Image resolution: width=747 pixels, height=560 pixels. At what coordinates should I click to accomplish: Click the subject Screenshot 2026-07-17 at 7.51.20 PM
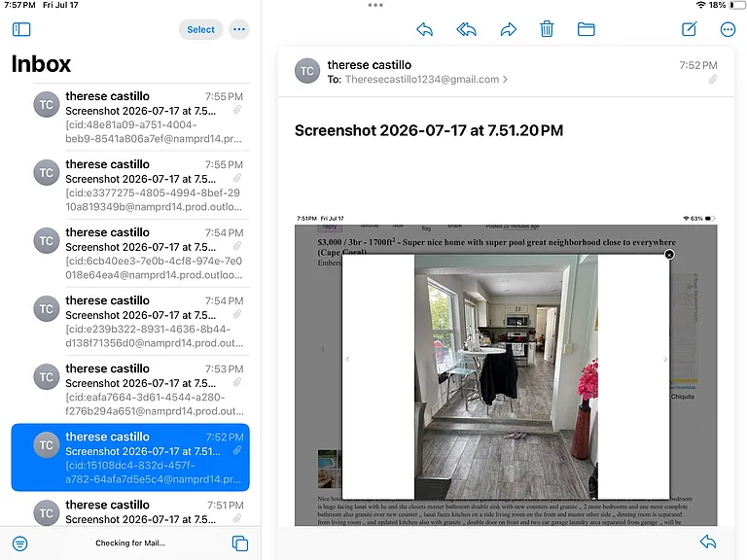(x=429, y=130)
